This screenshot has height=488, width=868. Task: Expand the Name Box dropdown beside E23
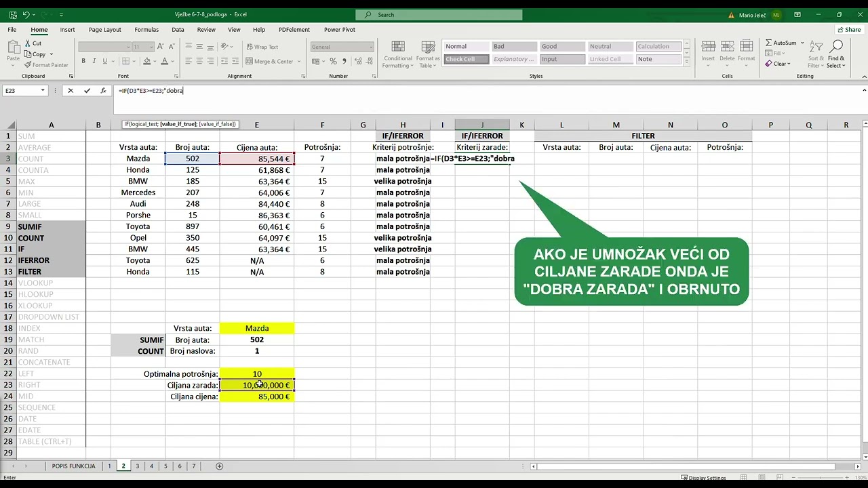(43, 90)
